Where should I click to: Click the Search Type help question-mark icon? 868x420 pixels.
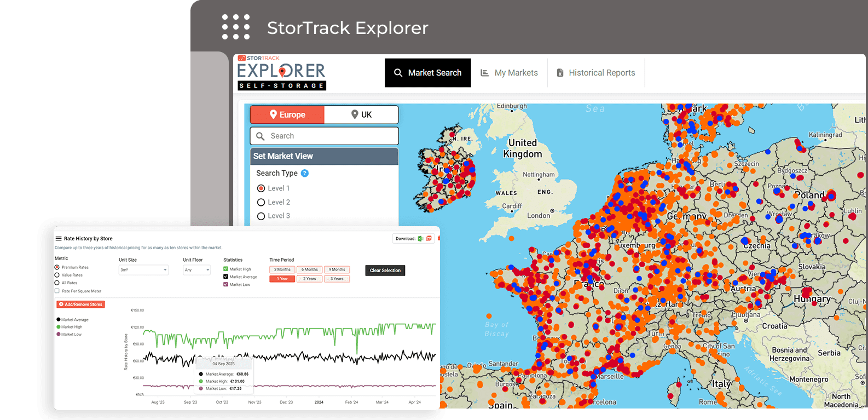click(305, 173)
